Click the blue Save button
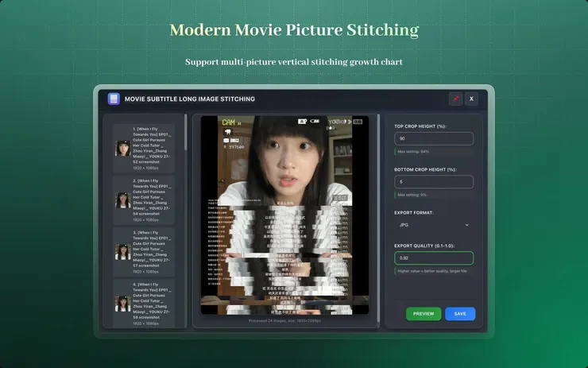 [x=460, y=314]
